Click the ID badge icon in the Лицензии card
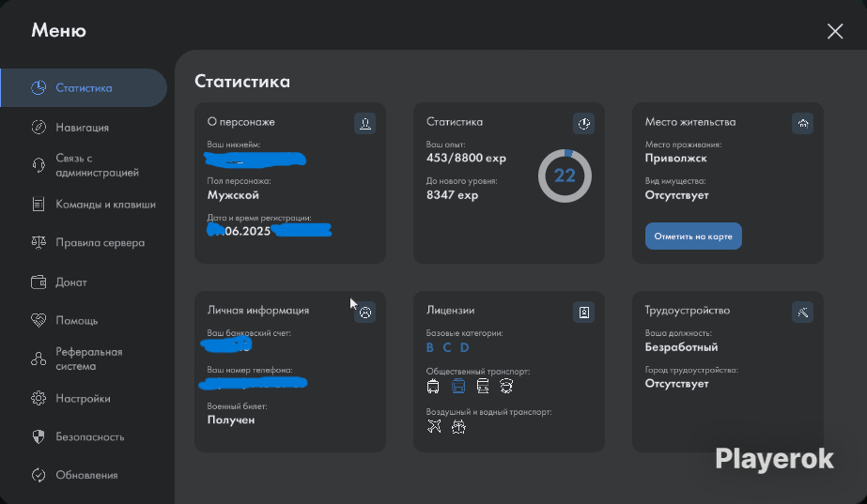This screenshot has height=504, width=867. (584, 313)
